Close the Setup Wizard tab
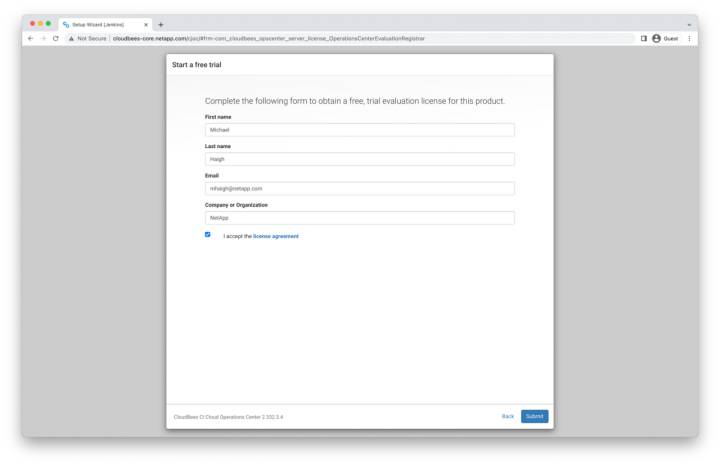 click(x=146, y=24)
